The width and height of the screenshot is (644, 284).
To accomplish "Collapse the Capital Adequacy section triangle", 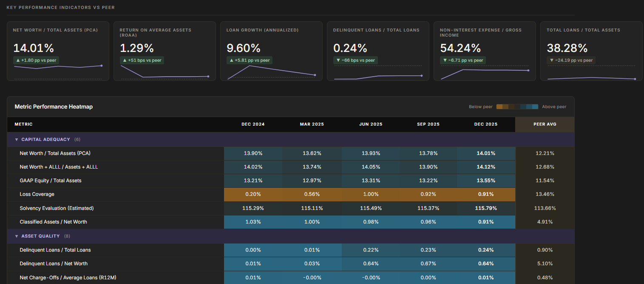I will (17, 140).
